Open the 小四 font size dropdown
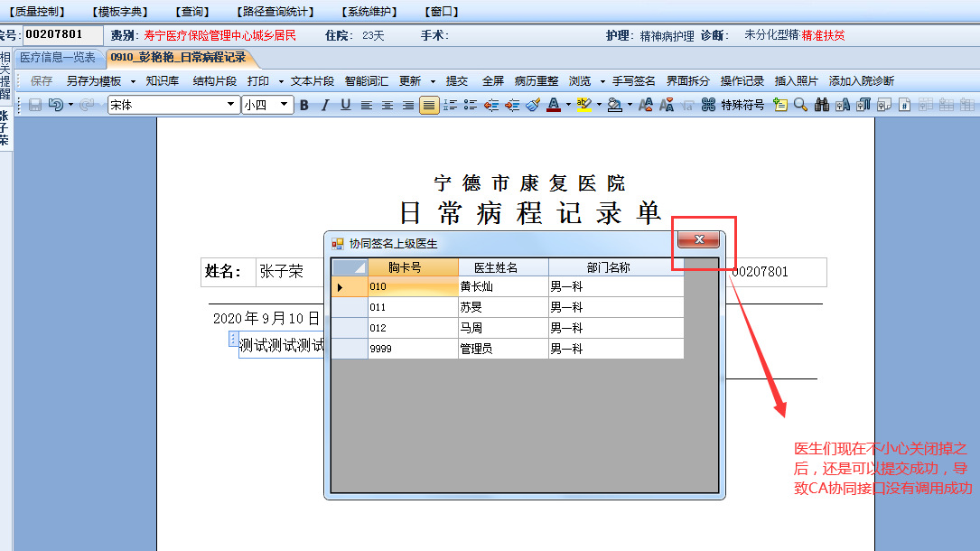Viewport: 980px width, 551px height. 284,104
